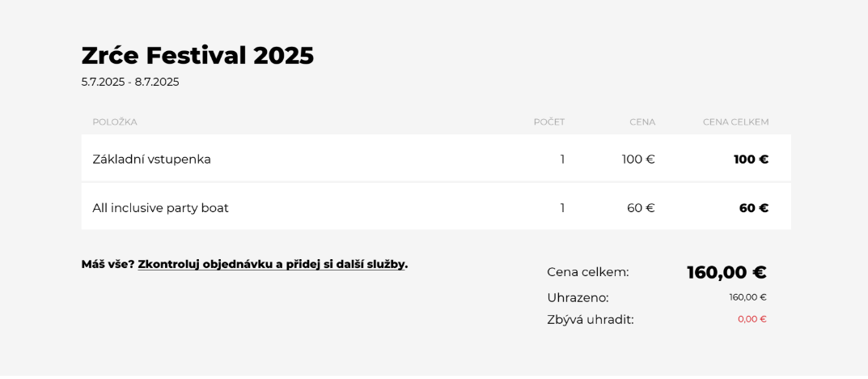
Task: Click the CENA column header
Action: pos(642,122)
